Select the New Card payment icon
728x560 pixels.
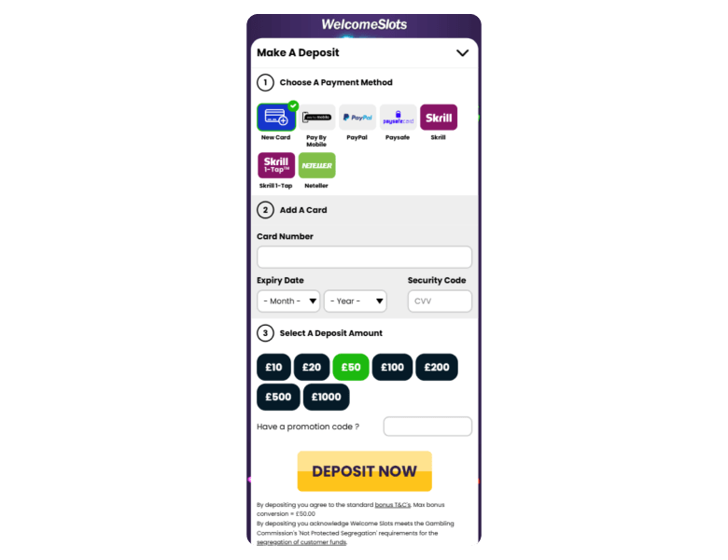pos(276,117)
